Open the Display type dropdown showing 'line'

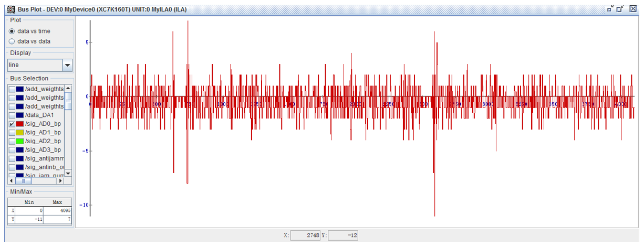67,65
